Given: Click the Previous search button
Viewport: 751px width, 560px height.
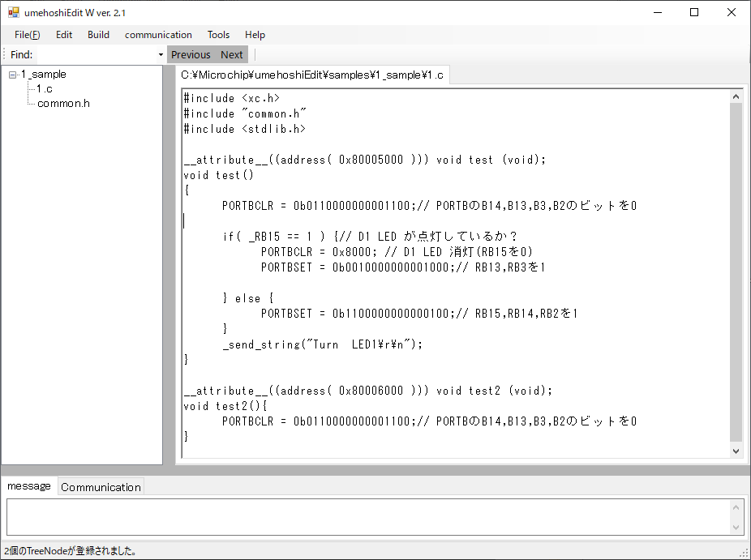Looking at the screenshot, I should [x=191, y=55].
